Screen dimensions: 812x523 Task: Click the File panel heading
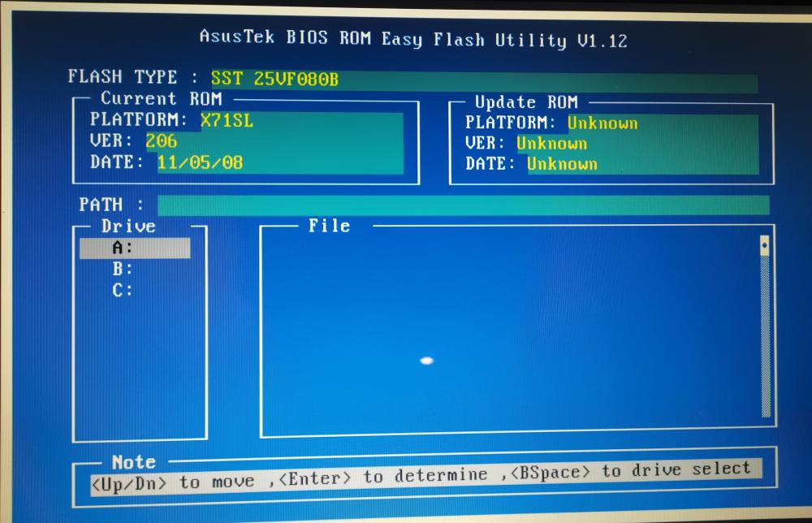coord(330,225)
